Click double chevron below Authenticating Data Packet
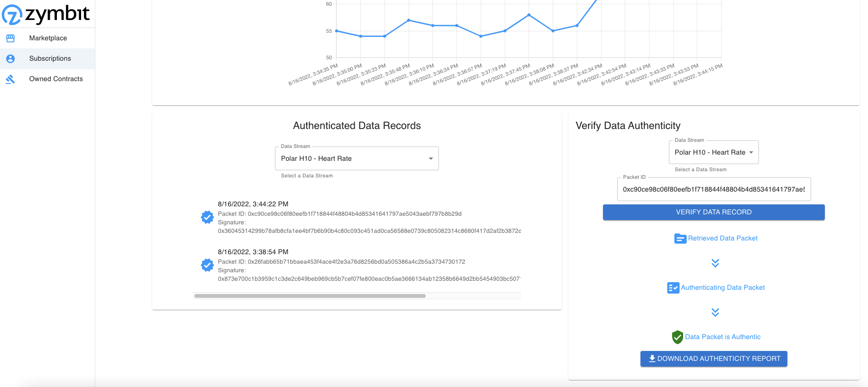This screenshot has width=868, height=387. click(x=715, y=313)
